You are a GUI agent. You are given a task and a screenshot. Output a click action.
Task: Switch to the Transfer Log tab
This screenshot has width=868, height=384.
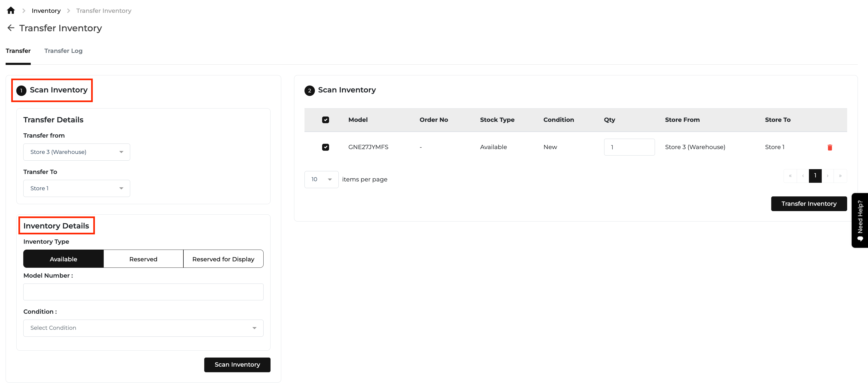tap(63, 51)
